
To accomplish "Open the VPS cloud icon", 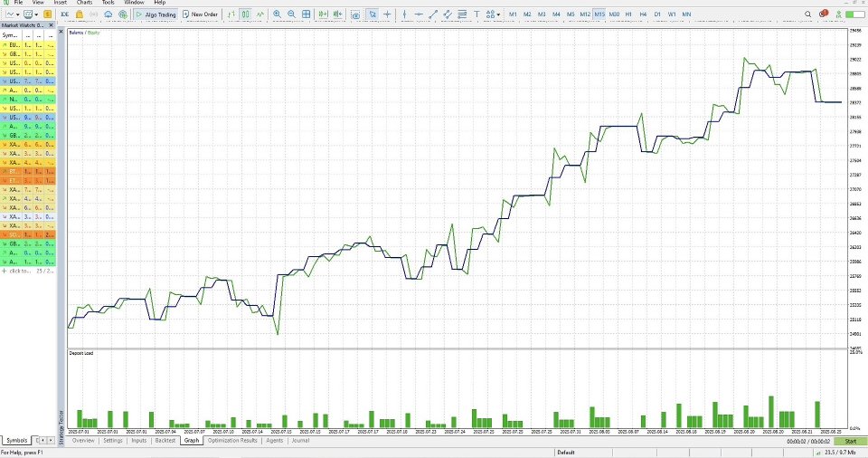I will tap(108, 14).
